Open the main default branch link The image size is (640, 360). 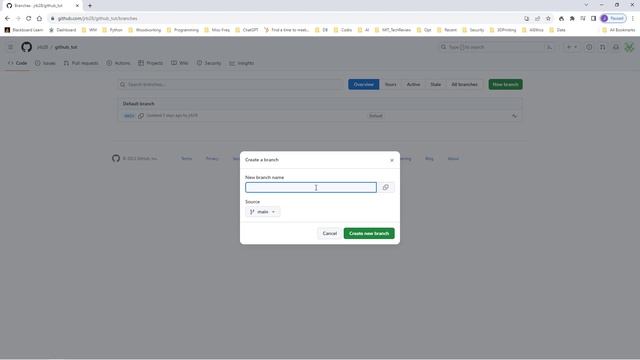[x=129, y=116]
